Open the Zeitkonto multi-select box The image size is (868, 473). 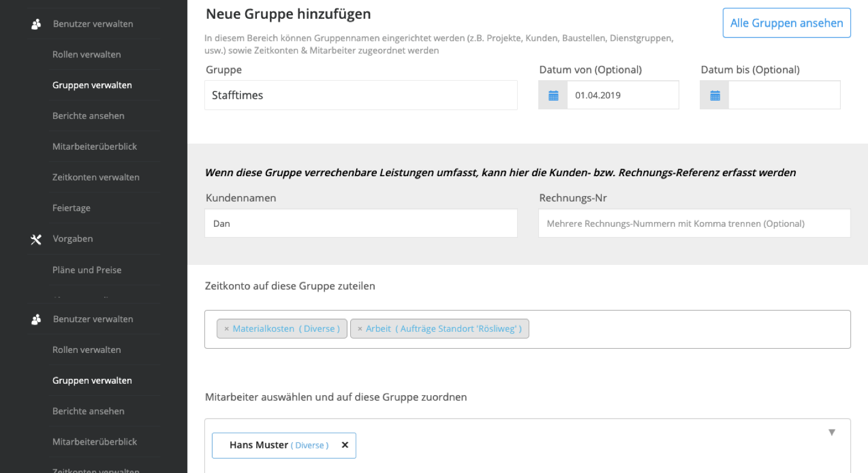point(687,329)
